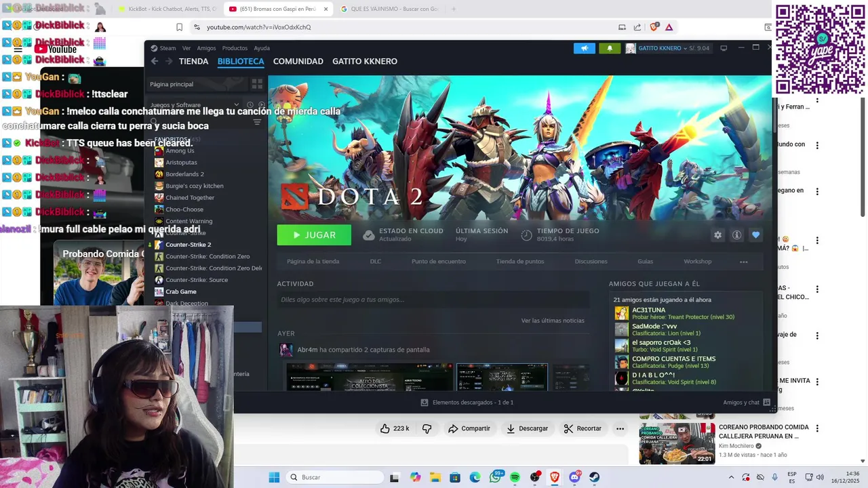Viewport: 868px width, 488px height.
Task: Select Counter-Strike: Source in library
Action: click(197, 280)
